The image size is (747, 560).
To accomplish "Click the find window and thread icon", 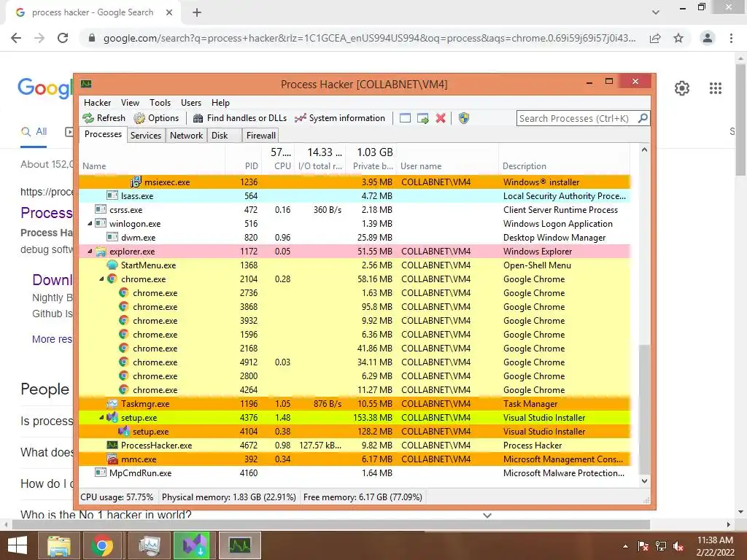I will click(x=422, y=118).
